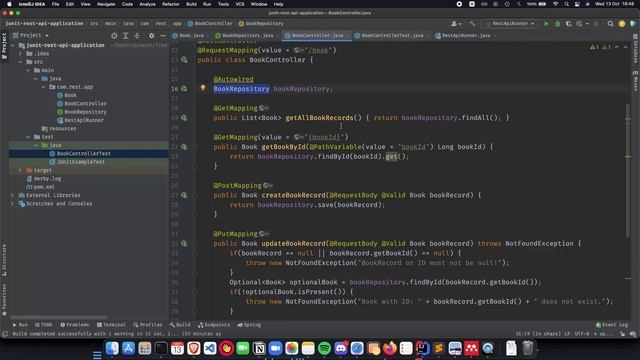Screen dimensions: 640x360
Task: Click the LF line separator in status bar
Action: (x=567, y=334)
